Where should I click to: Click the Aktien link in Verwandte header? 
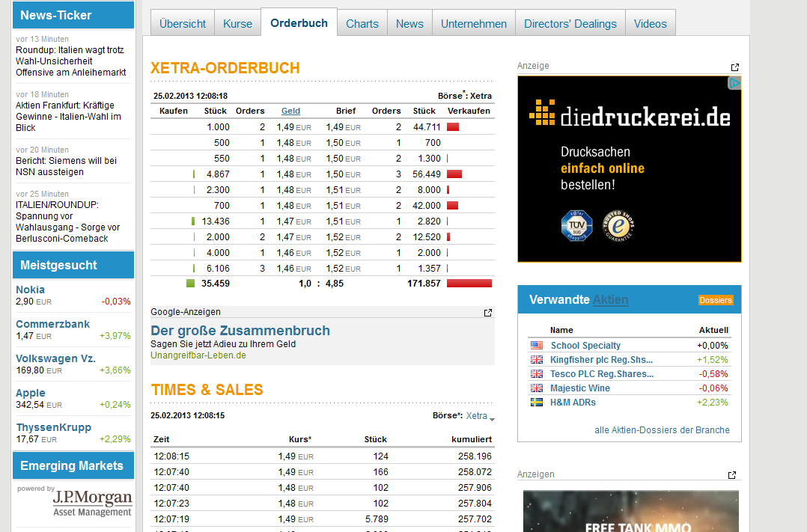click(x=610, y=299)
